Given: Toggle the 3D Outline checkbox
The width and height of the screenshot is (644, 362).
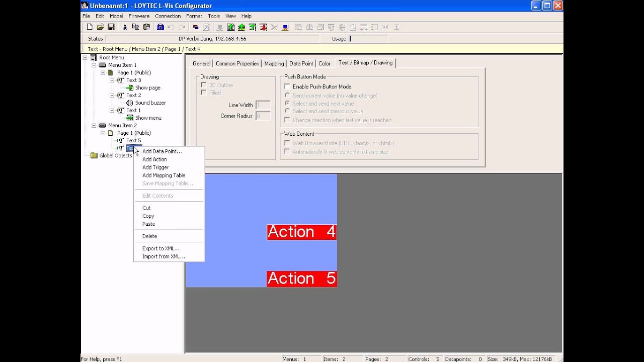Looking at the screenshot, I should 204,85.
